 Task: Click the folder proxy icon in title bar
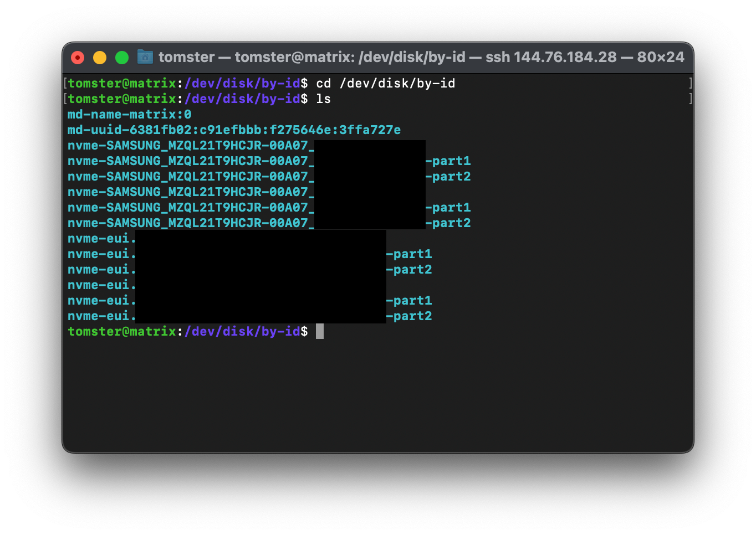(x=145, y=56)
